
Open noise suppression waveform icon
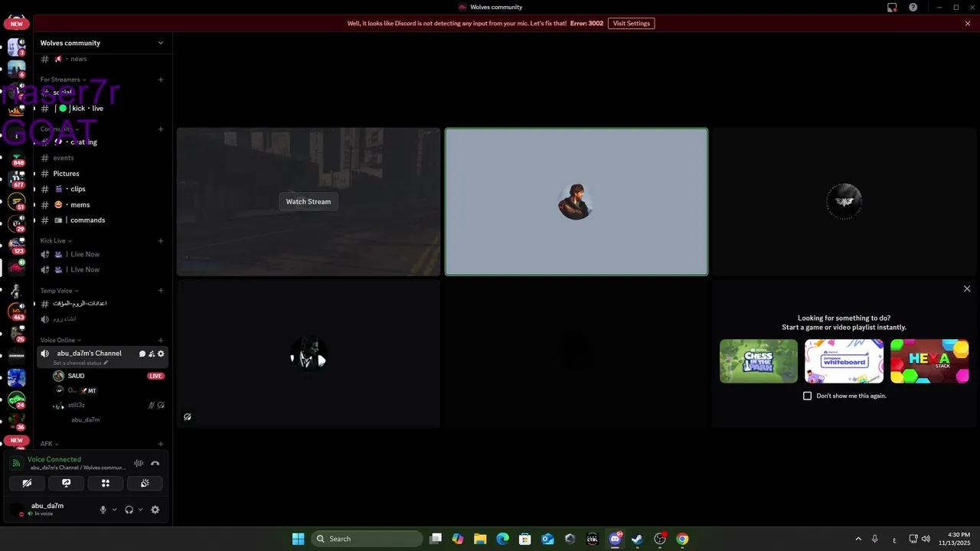139,463
